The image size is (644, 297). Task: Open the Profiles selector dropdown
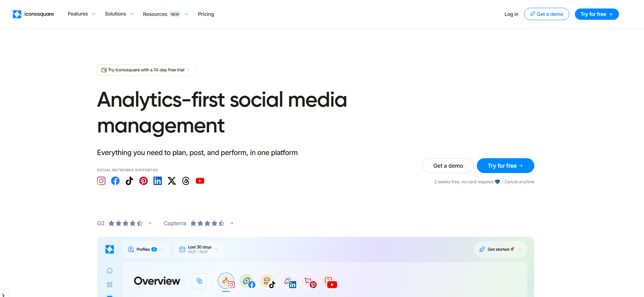(x=146, y=249)
